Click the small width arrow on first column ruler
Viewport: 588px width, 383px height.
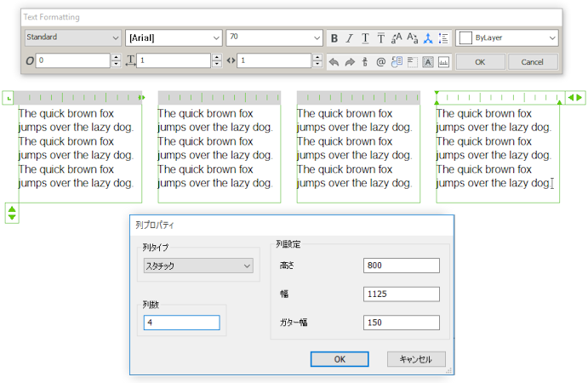coord(141,98)
